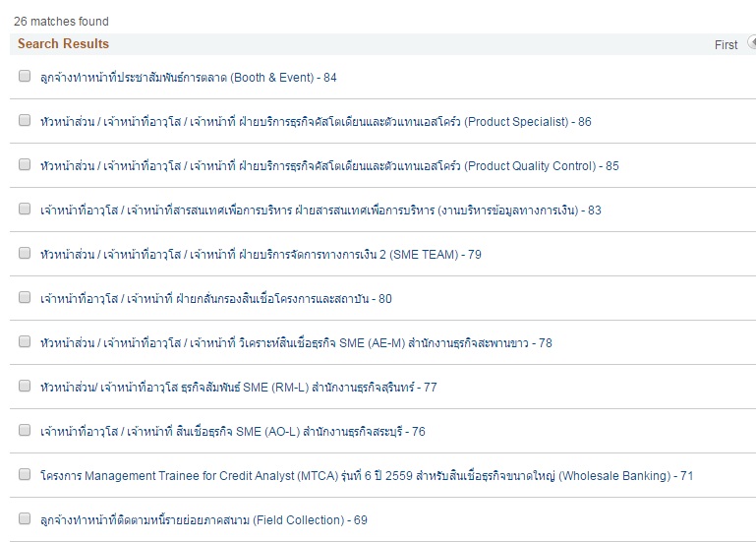The width and height of the screenshot is (756, 542).
Task: Select the SME TEAM - 79 checkbox
Action: pos(25,253)
